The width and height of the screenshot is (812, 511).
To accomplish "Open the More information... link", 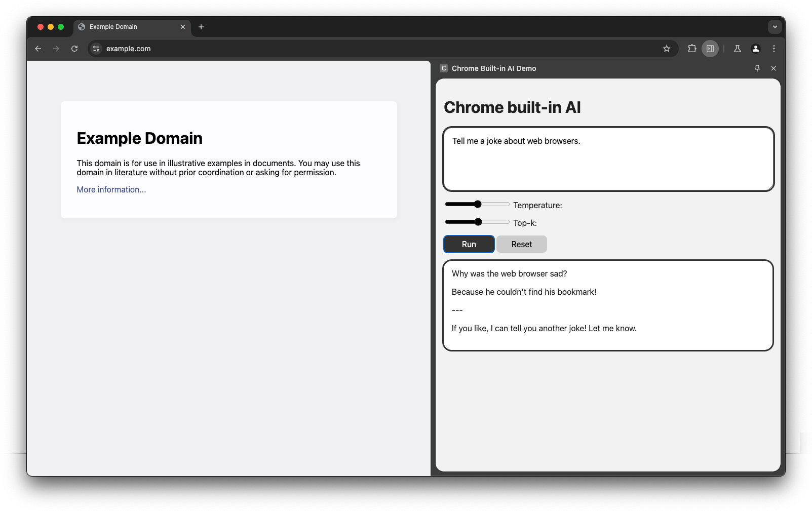I will click(x=111, y=189).
